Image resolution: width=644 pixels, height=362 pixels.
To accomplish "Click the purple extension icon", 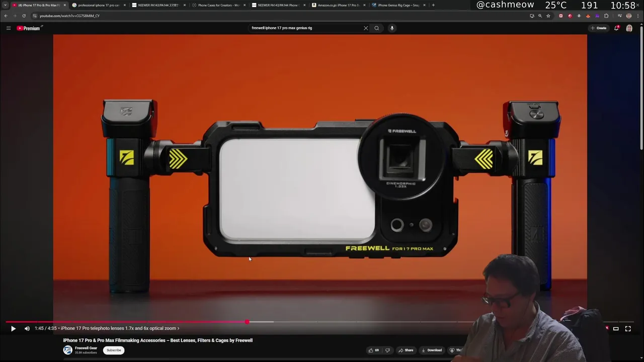I will pos(597,16).
